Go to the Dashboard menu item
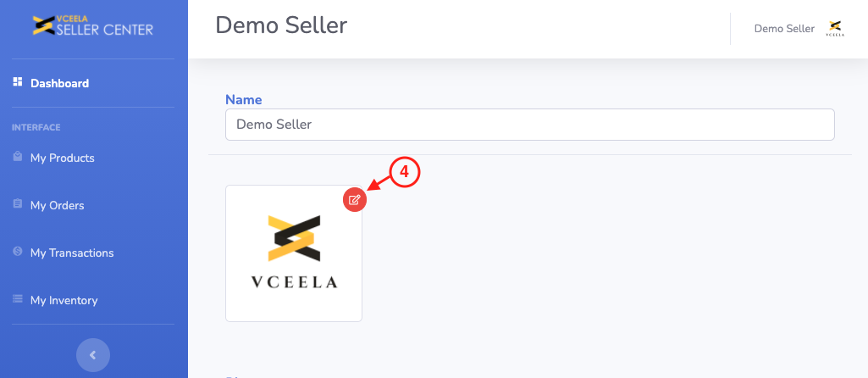Viewport: 868px width, 378px height. click(x=59, y=83)
